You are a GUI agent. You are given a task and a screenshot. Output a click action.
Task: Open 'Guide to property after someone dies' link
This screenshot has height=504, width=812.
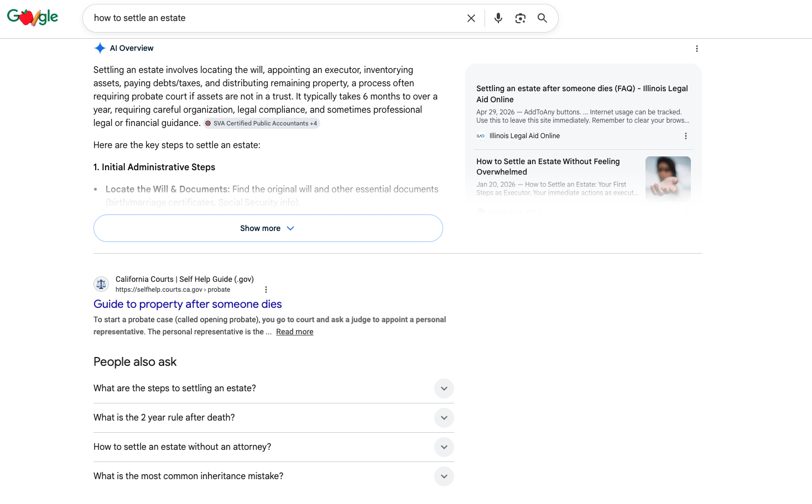[x=188, y=304]
